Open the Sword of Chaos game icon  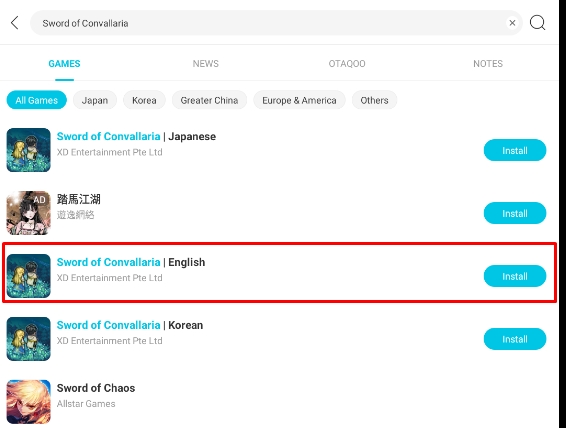[x=29, y=401]
